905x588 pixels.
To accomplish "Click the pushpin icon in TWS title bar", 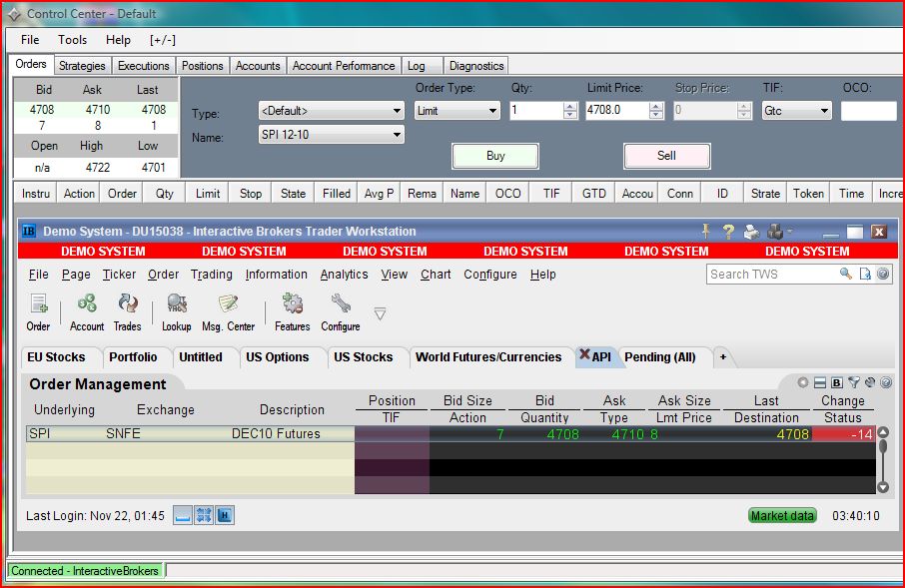I will pyautogui.click(x=706, y=232).
